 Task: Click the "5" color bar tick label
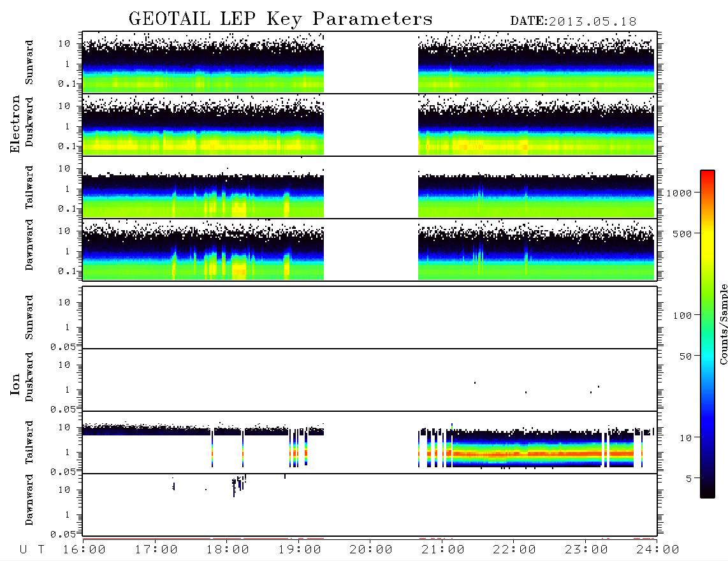click(688, 479)
